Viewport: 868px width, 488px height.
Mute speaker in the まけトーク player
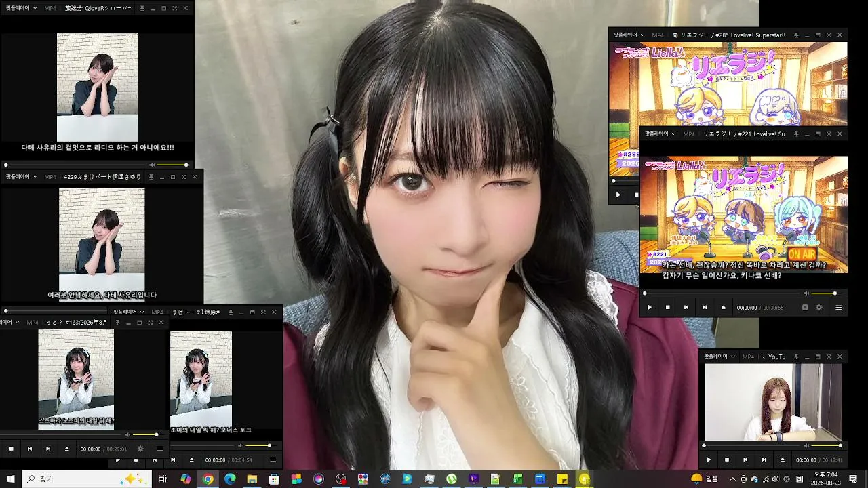[x=240, y=445]
